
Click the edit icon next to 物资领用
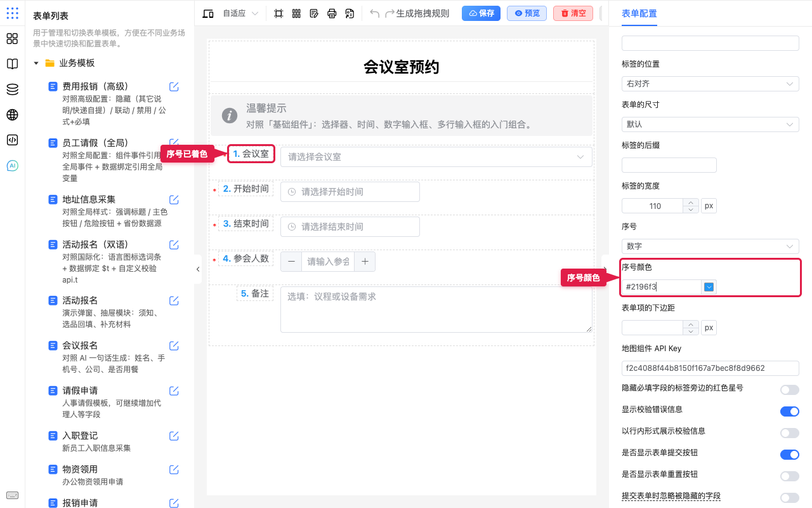click(174, 470)
